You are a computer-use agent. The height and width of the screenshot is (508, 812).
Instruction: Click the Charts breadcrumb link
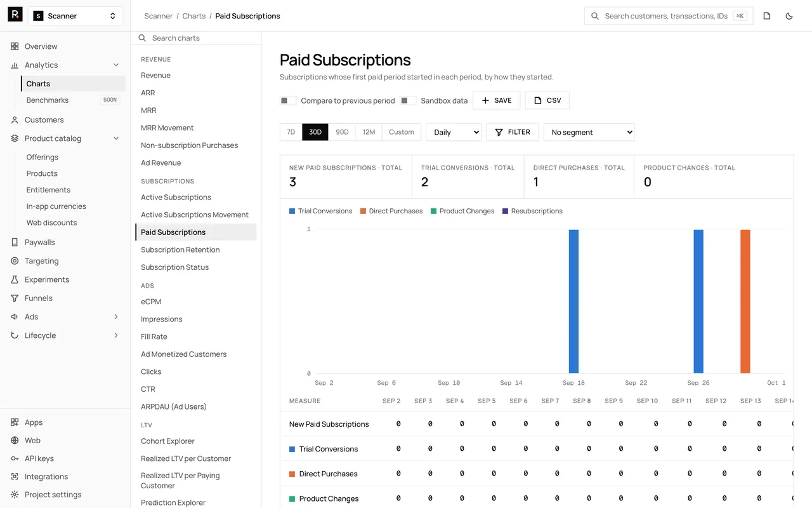[x=194, y=16]
